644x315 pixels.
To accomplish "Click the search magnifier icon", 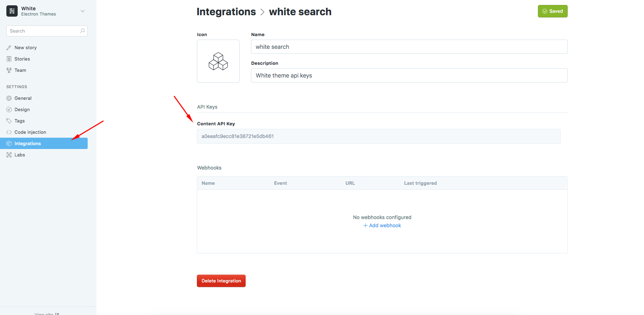I will [82, 31].
